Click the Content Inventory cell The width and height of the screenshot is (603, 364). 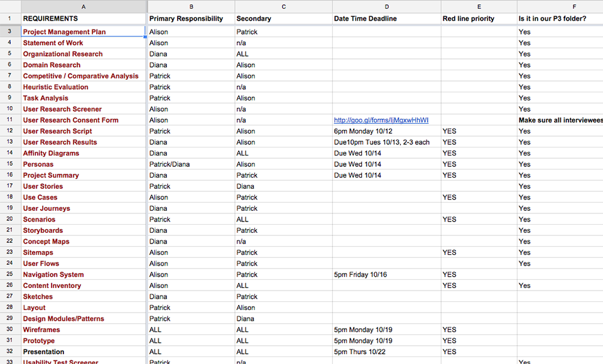(x=84, y=285)
